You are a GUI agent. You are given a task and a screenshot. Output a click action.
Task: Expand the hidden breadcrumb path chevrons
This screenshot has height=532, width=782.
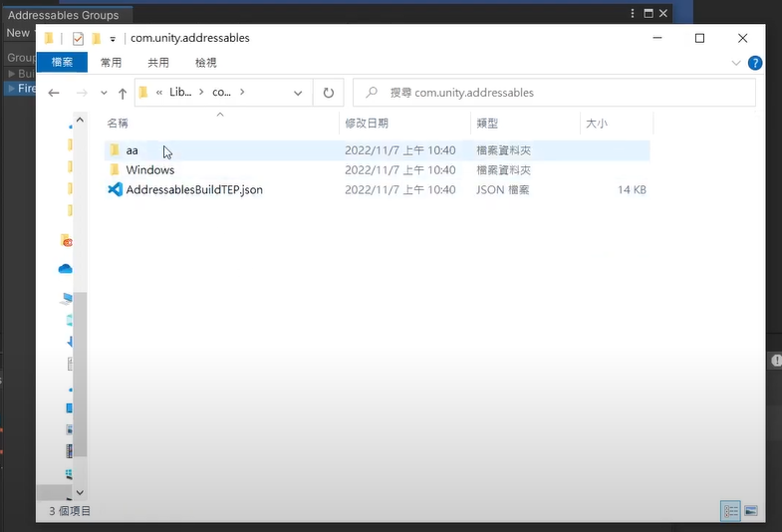coord(159,93)
